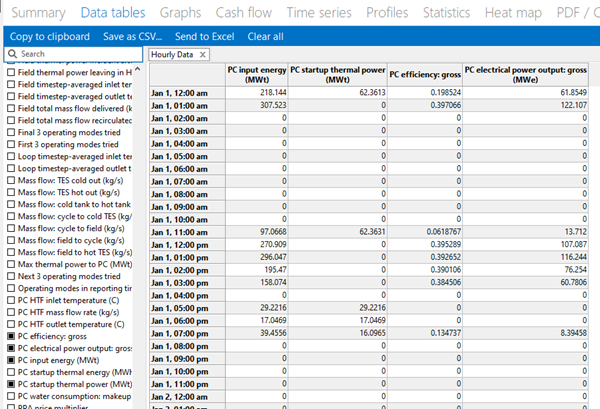Toggle PC startup thermal power (MWt) checkbox

click(11, 384)
